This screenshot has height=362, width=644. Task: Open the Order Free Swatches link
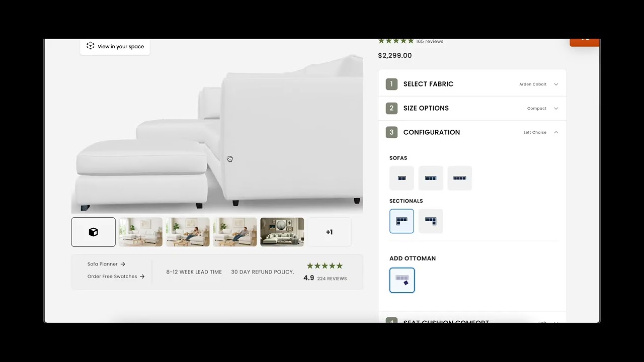click(x=116, y=277)
